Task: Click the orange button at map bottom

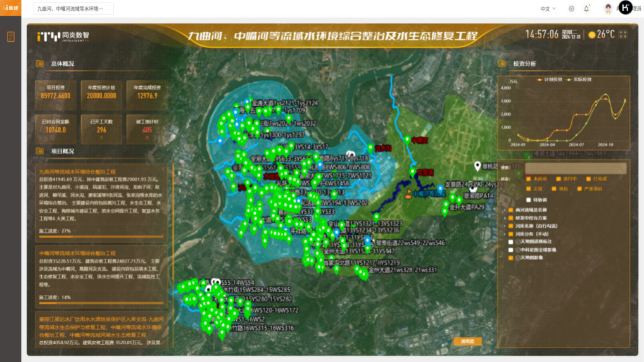Action: pyautogui.click(x=467, y=342)
